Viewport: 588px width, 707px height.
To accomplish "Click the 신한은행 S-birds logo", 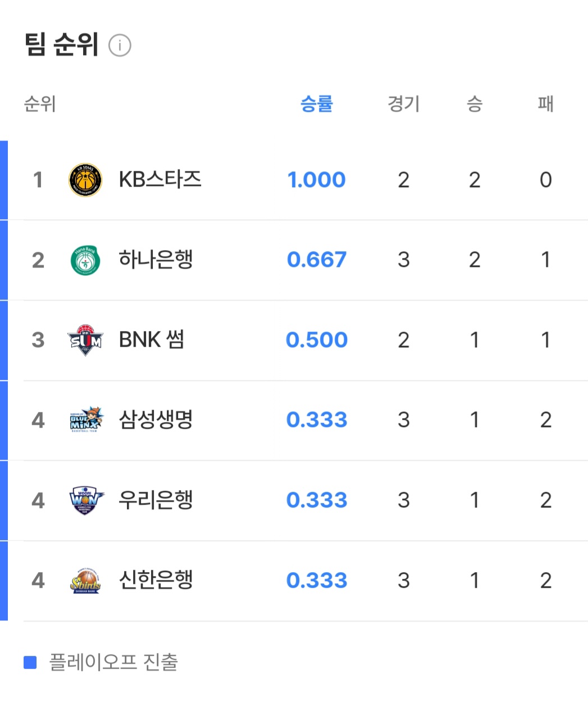I will [85, 581].
